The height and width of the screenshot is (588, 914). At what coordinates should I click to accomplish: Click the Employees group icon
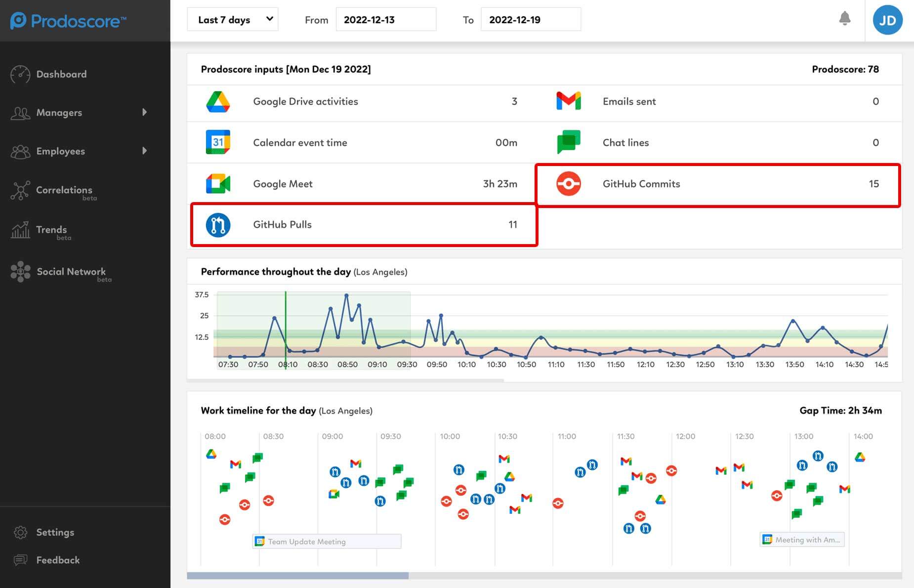[x=20, y=152]
